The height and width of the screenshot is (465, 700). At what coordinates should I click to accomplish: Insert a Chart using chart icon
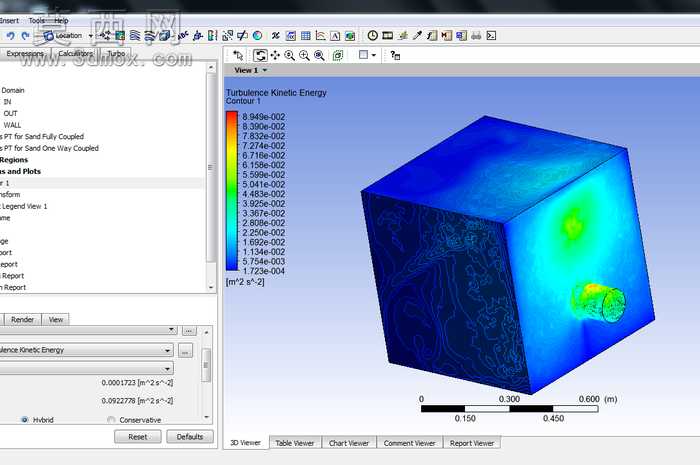(321, 36)
